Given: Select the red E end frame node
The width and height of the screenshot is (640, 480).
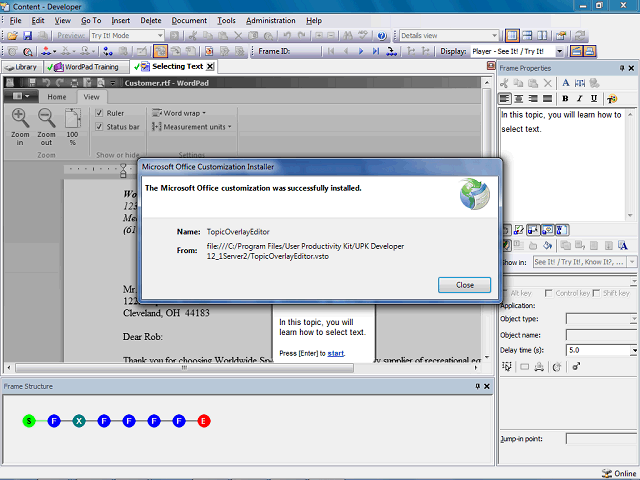Looking at the screenshot, I should (x=204, y=421).
